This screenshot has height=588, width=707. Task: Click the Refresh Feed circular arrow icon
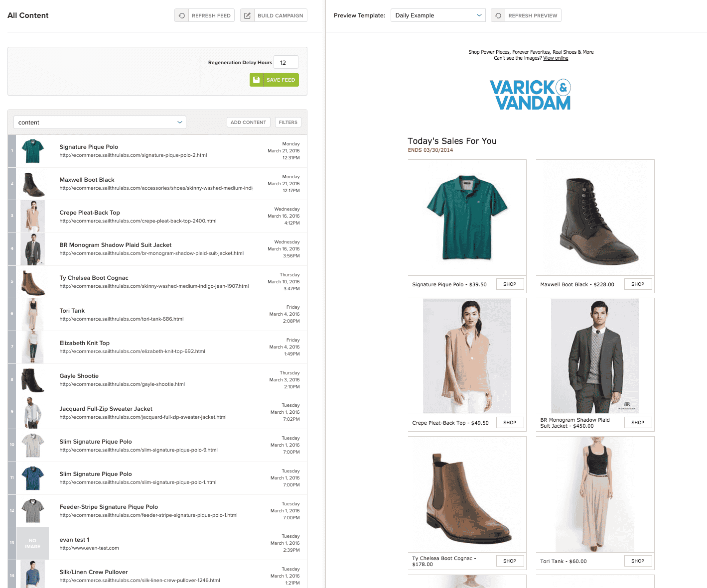[x=182, y=15]
